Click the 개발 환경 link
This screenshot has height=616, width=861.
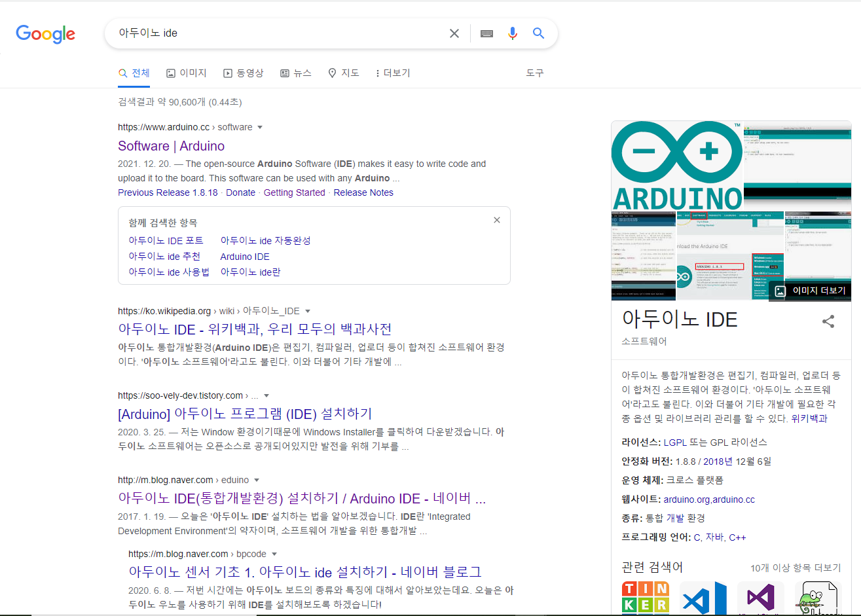(686, 518)
